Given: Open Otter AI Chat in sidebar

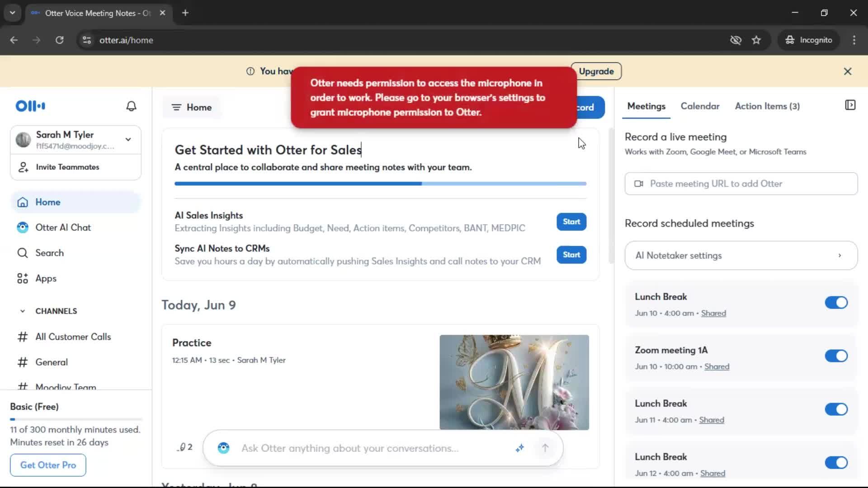Looking at the screenshot, I should tap(76, 228).
